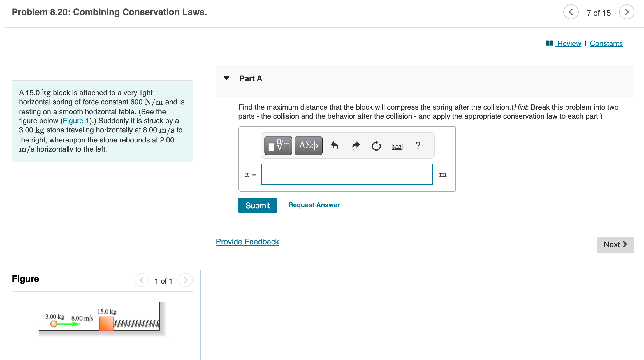The height and width of the screenshot is (360, 644).
Task: Click the Request Answer link
Action: 314,205
